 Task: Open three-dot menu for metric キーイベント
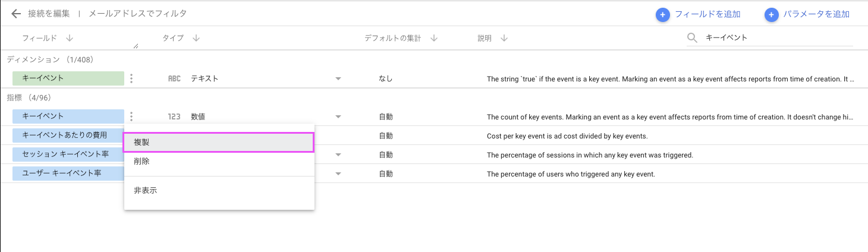pyautogui.click(x=131, y=116)
